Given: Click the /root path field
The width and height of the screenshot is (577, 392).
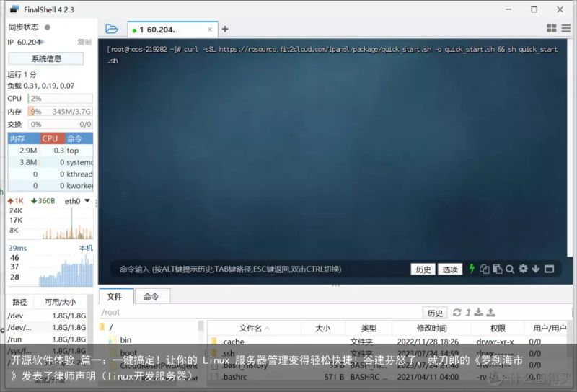Looking at the screenshot, I should pyautogui.click(x=260, y=313).
